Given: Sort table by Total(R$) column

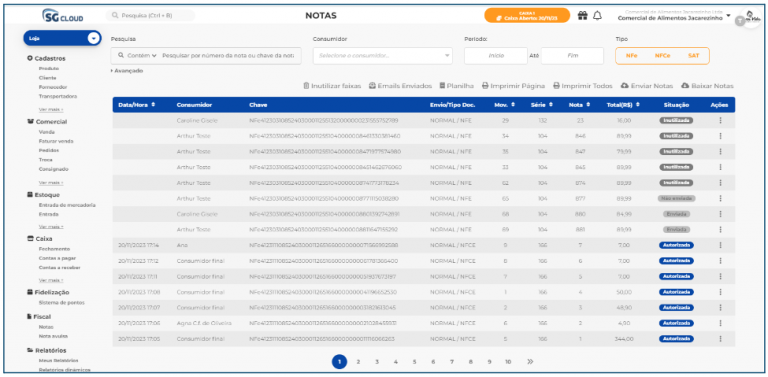Looking at the screenshot, I should click(x=623, y=105).
